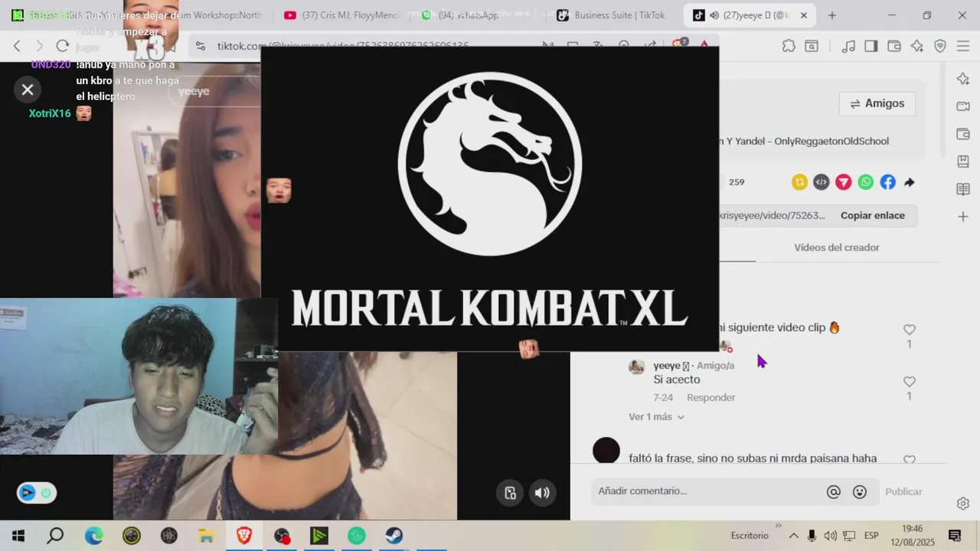Click the embed code share icon

coord(822,182)
